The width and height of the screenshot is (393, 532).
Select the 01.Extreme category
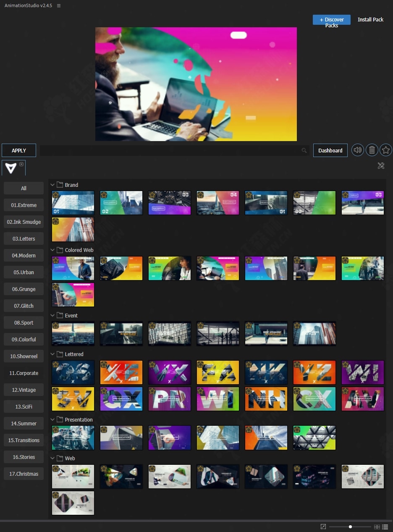24,205
